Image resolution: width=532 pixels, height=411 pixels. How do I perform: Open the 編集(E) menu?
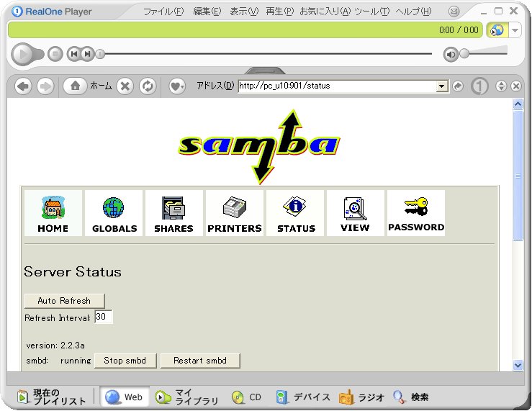(207, 12)
